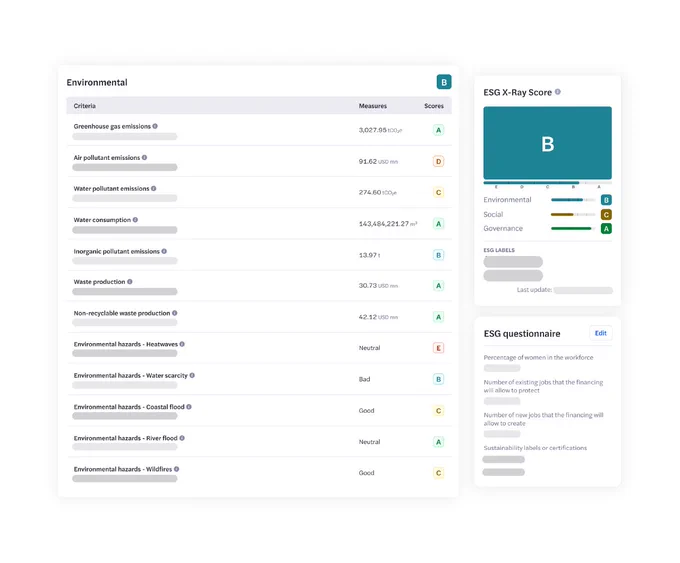Click the A score badge for Greenhouse gas emissions
Screen dimensions: 680x563
point(438,130)
